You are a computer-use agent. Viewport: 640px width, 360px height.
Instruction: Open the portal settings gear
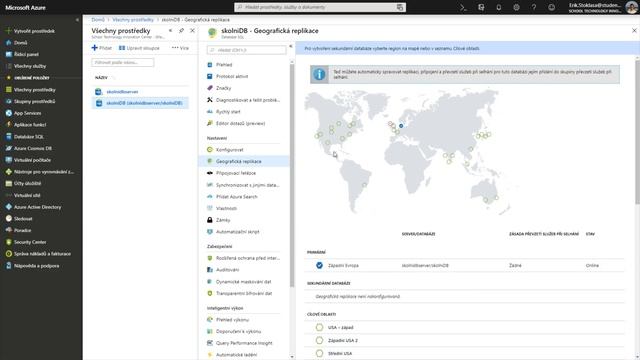(516, 7)
